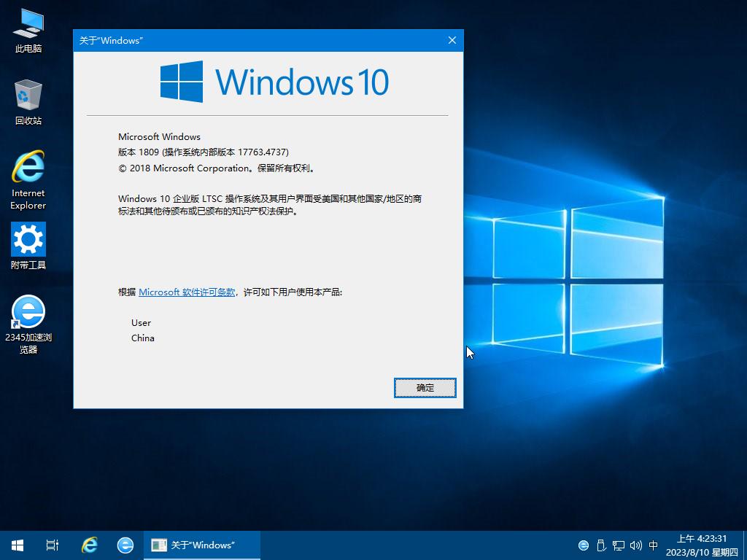Click the Microsoft Windows heading text
The image size is (747, 560).
[x=159, y=136]
